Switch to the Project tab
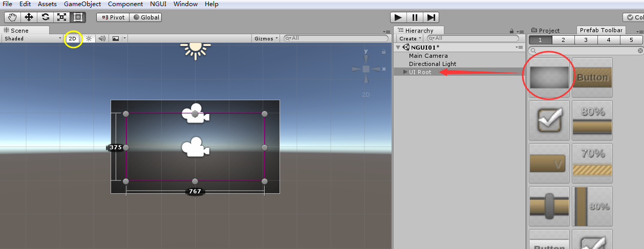644x249 pixels. 546,31
